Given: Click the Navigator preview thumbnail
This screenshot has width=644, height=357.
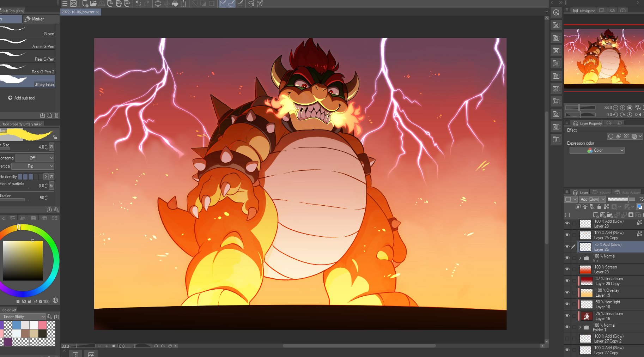Looking at the screenshot, I should tap(604, 59).
